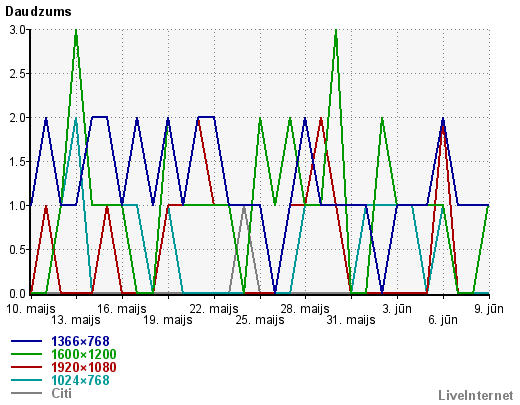Click the 9. jūn date label
This screenshot has height=405, width=520.
(x=489, y=309)
